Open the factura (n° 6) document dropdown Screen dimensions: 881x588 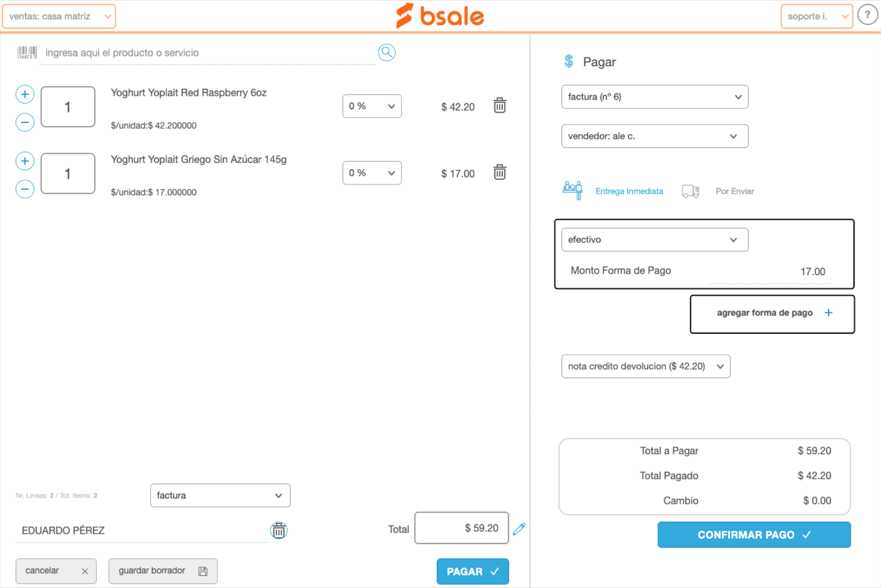[x=655, y=97]
